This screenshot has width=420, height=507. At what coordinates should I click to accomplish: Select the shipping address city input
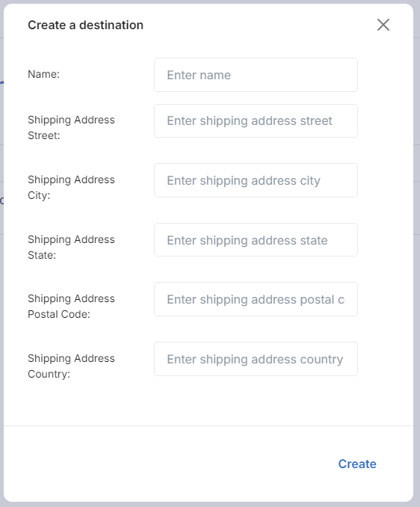[256, 180]
